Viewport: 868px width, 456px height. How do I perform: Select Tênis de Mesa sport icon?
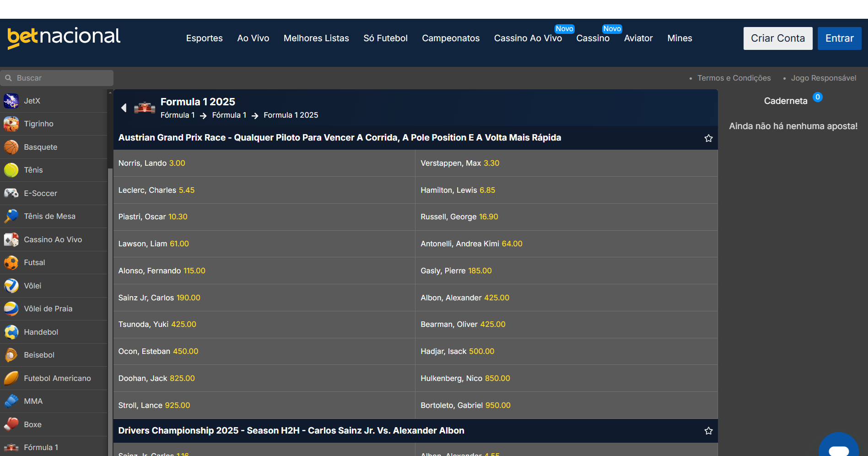(x=11, y=216)
